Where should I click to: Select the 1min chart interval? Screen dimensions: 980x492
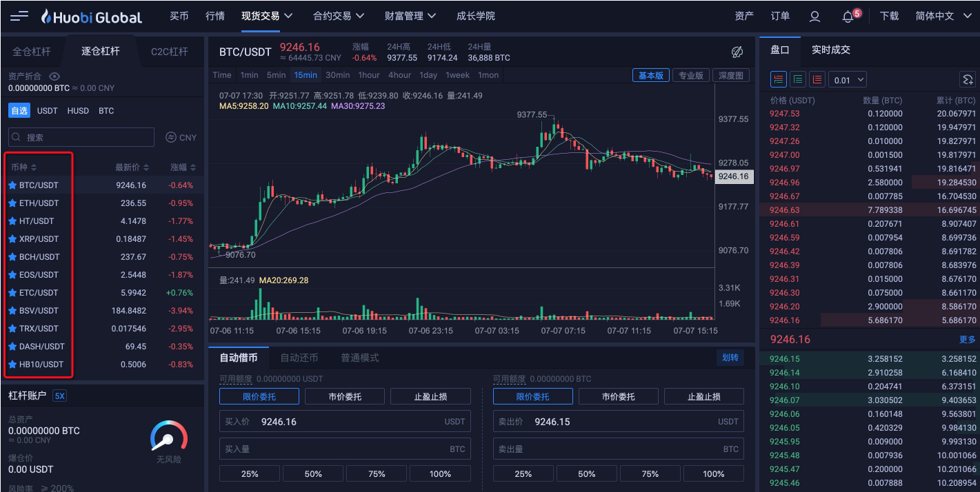click(250, 75)
